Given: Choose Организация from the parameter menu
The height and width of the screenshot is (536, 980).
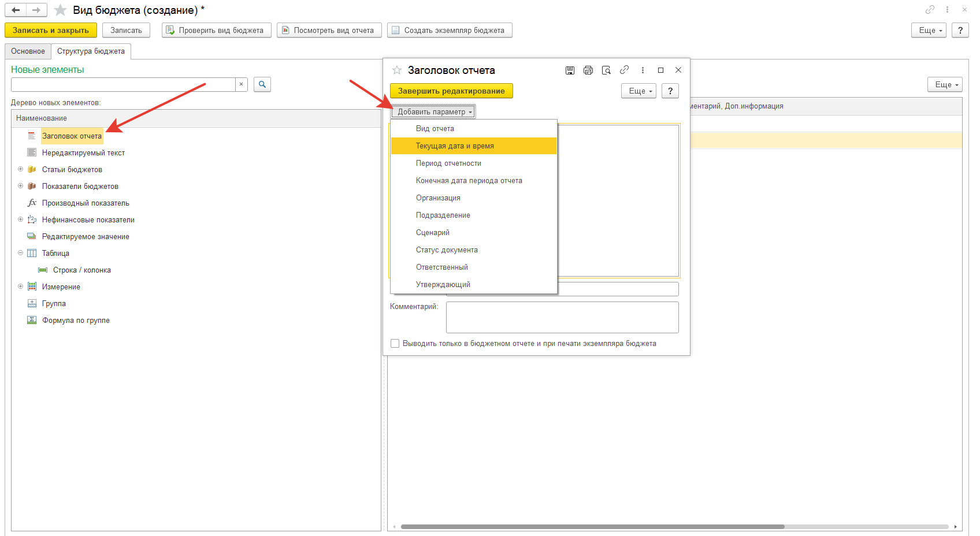Looking at the screenshot, I should coord(438,198).
